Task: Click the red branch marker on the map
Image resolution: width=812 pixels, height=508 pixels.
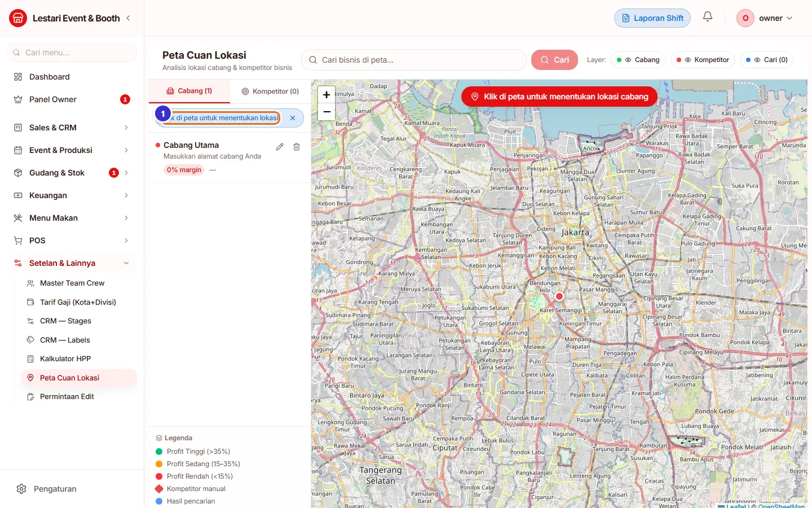Action: [559, 296]
